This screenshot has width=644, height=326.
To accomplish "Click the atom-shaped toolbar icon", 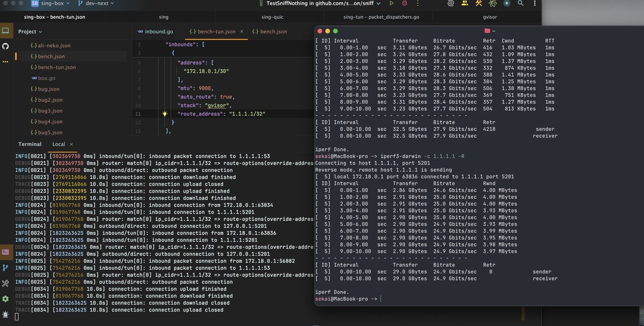I will [493, 3].
